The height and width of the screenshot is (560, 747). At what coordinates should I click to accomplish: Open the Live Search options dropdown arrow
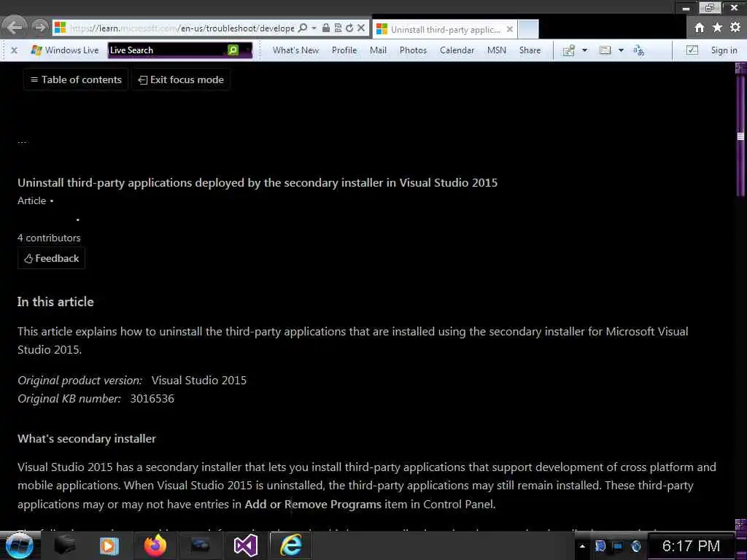click(x=247, y=50)
